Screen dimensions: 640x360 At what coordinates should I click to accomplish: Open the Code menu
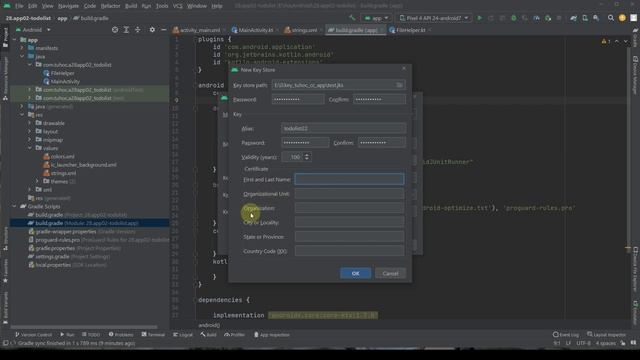point(89,6)
